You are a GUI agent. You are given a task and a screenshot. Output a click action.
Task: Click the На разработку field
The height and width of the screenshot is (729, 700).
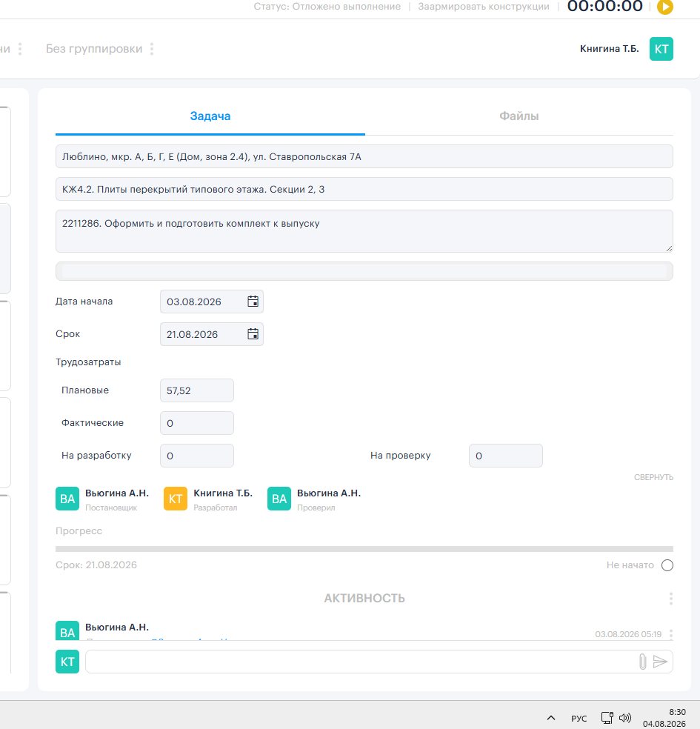[x=197, y=456]
